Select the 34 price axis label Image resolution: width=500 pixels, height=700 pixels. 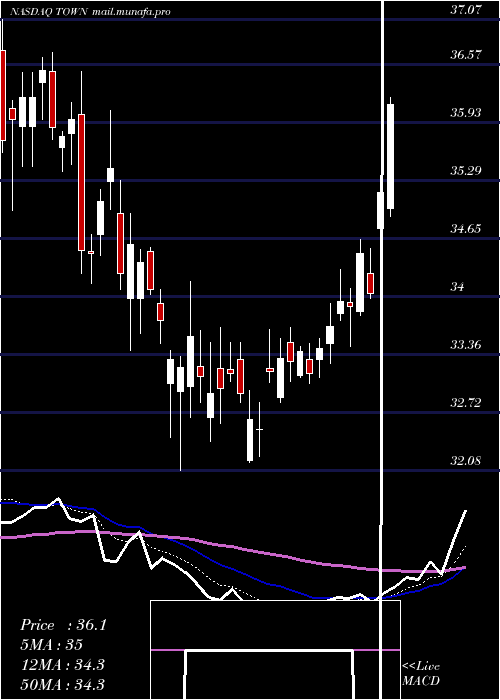point(457,287)
